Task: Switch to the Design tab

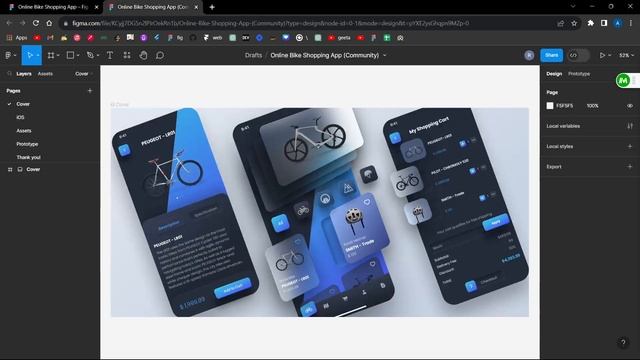Action: click(554, 74)
